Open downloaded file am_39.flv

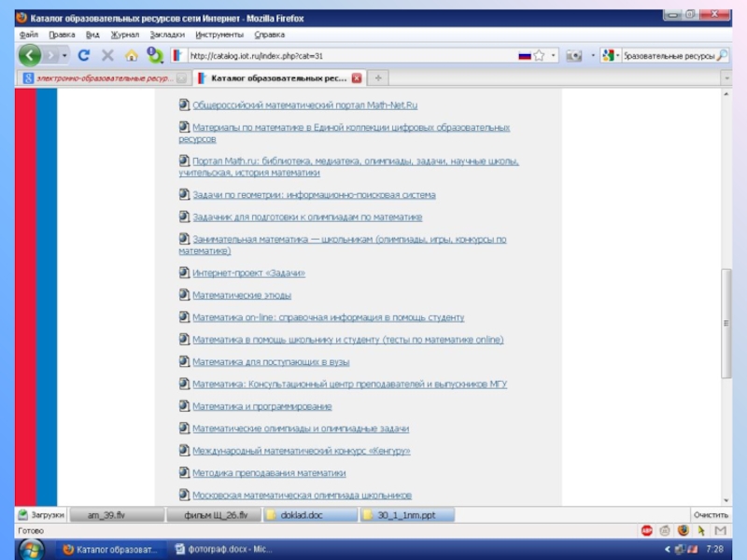tap(118, 515)
